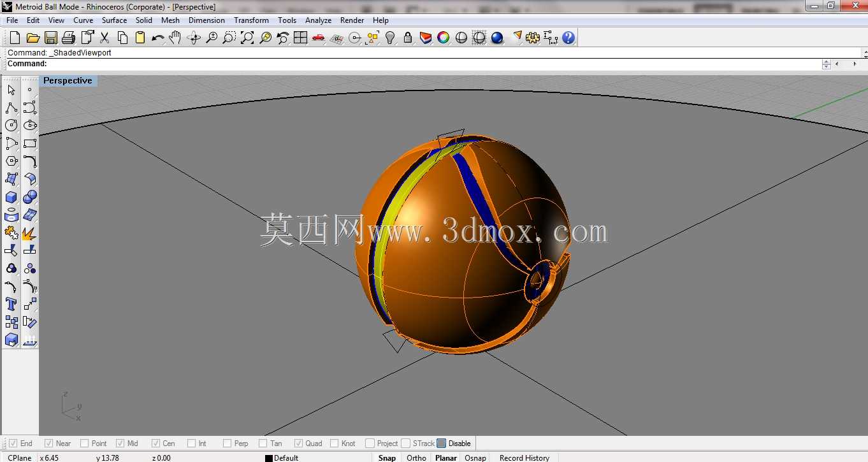Enable the Knot osnap checkbox
Screen dimensions: 868x462
tap(335, 444)
